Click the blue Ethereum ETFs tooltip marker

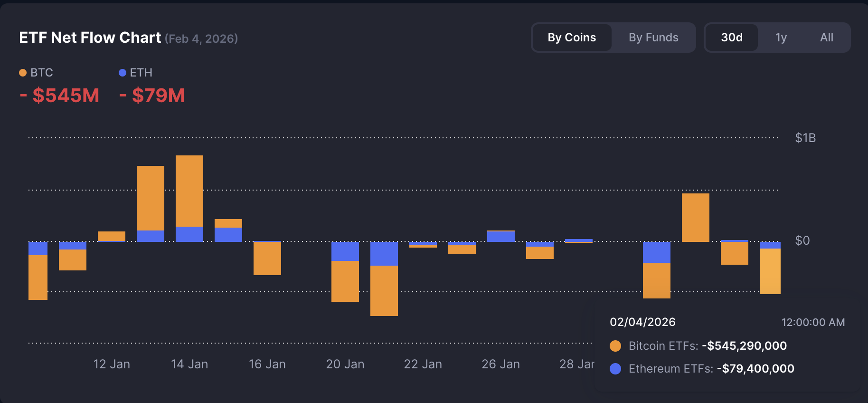[x=615, y=369]
